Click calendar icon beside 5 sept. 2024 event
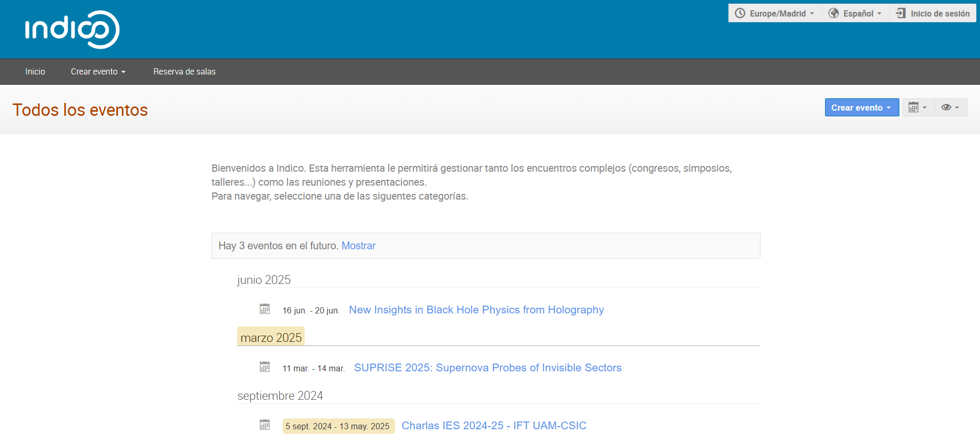This screenshot has width=980, height=437. pos(265,425)
